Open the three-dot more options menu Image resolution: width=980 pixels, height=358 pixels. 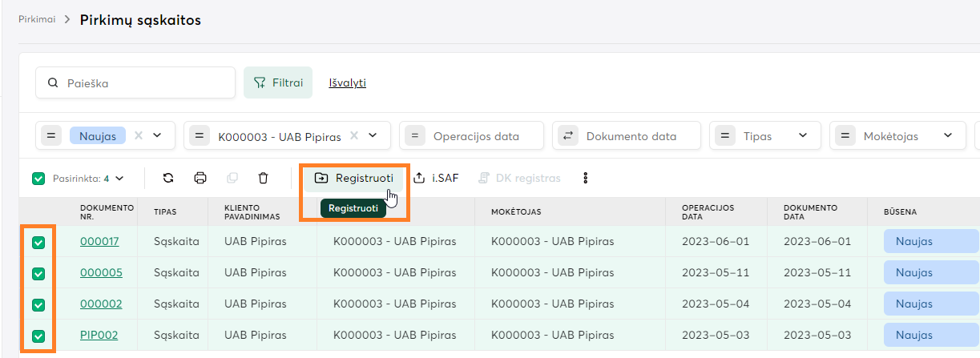[x=586, y=178]
